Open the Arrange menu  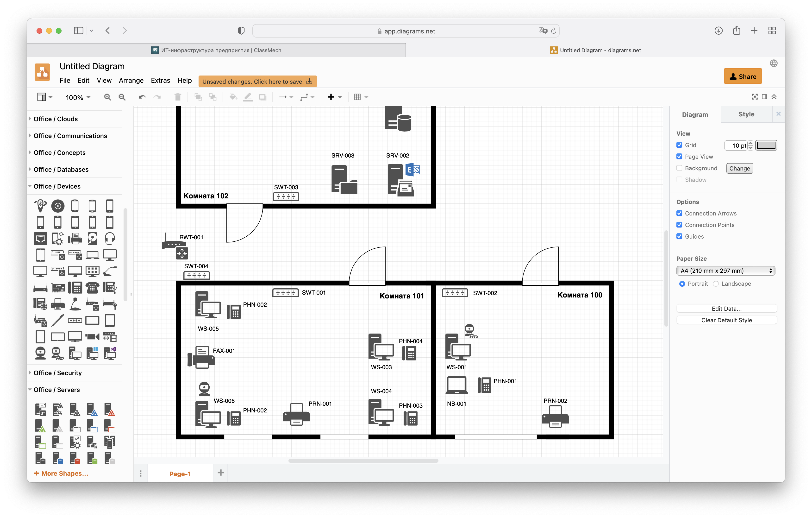131,81
